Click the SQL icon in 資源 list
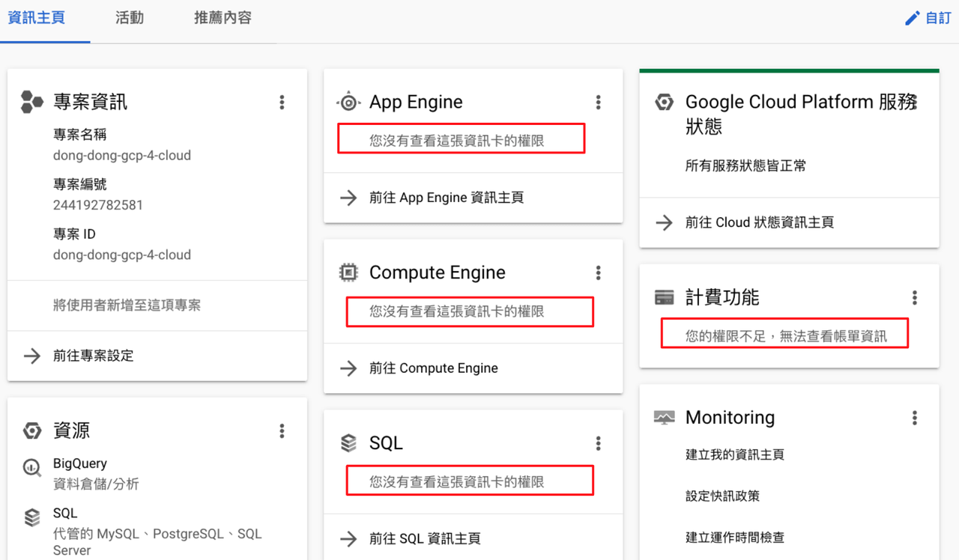 pos(31,517)
